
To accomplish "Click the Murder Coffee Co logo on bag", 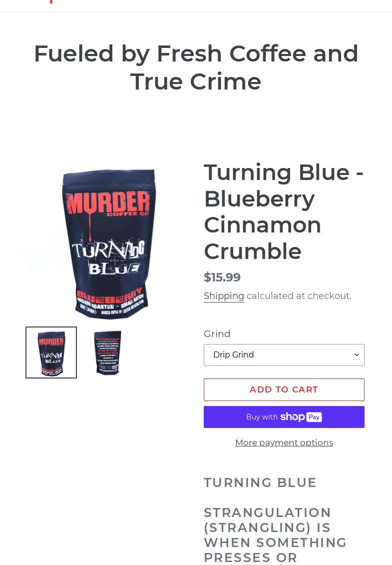I will coord(108,203).
